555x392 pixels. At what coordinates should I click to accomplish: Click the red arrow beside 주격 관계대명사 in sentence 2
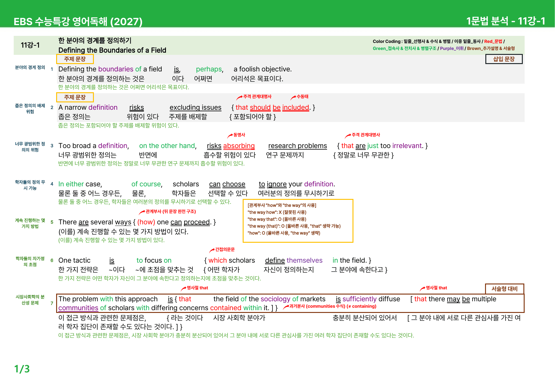tap(239, 97)
